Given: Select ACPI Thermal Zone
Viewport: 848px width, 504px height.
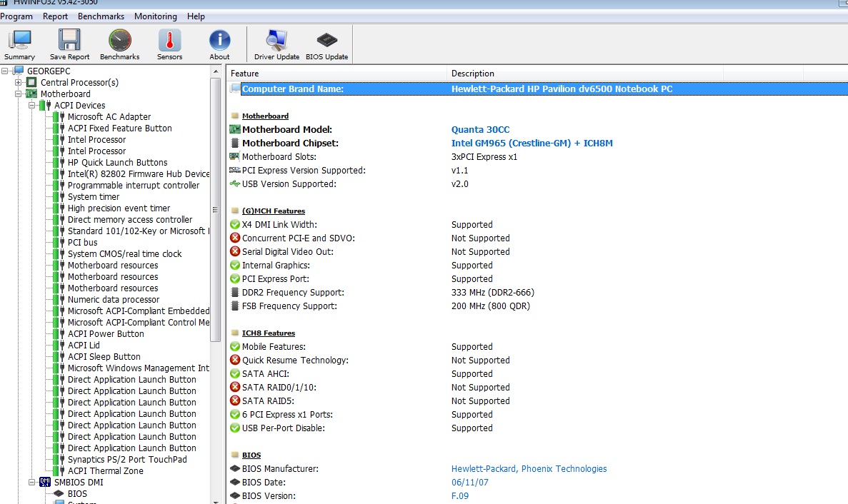Looking at the screenshot, I should pos(106,470).
